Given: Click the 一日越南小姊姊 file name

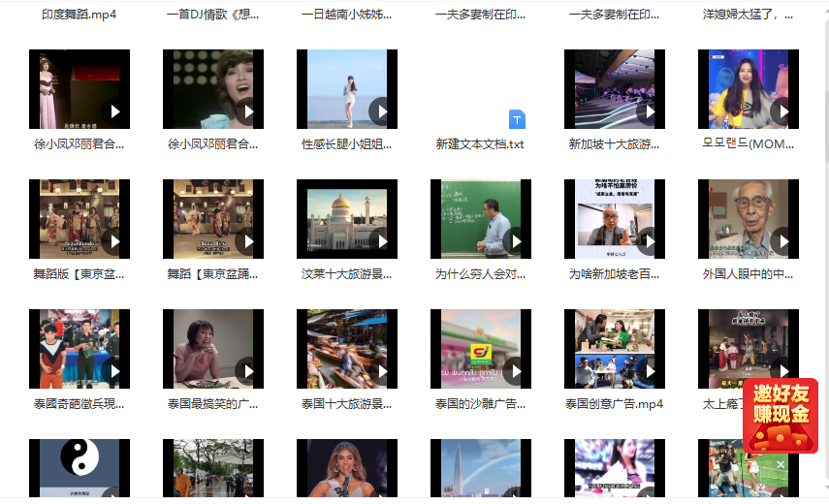Looking at the screenshot, I should (x=347, y=15).
